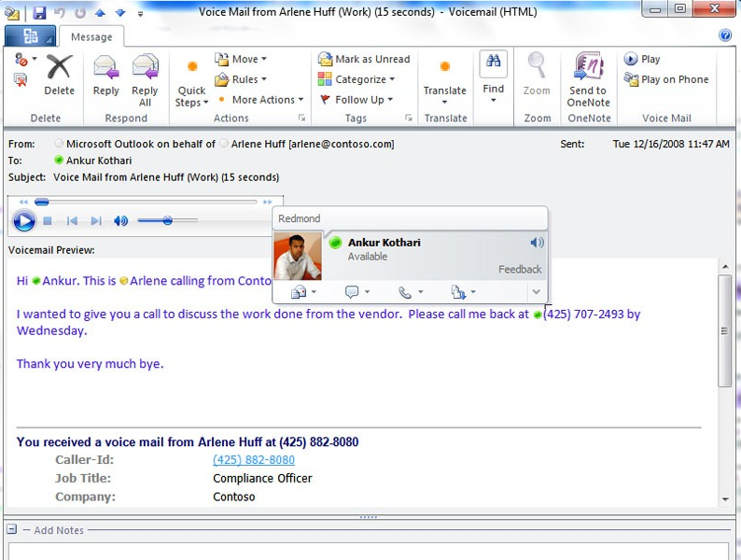Switch to the Message ribbon tab
The image size is (741, 560).
point(91,36)
